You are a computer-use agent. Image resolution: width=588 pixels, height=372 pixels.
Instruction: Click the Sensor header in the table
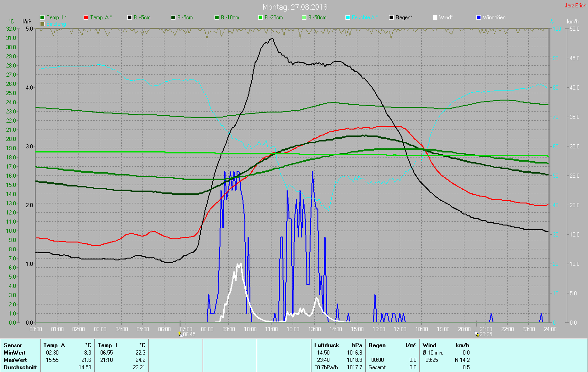coord(12,345)
